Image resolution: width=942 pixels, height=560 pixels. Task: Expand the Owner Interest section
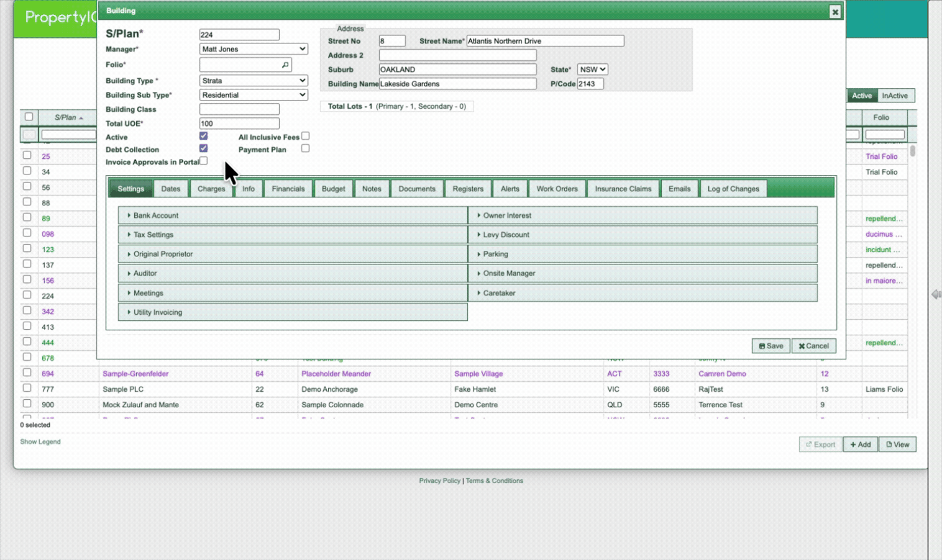pos(642,215)
